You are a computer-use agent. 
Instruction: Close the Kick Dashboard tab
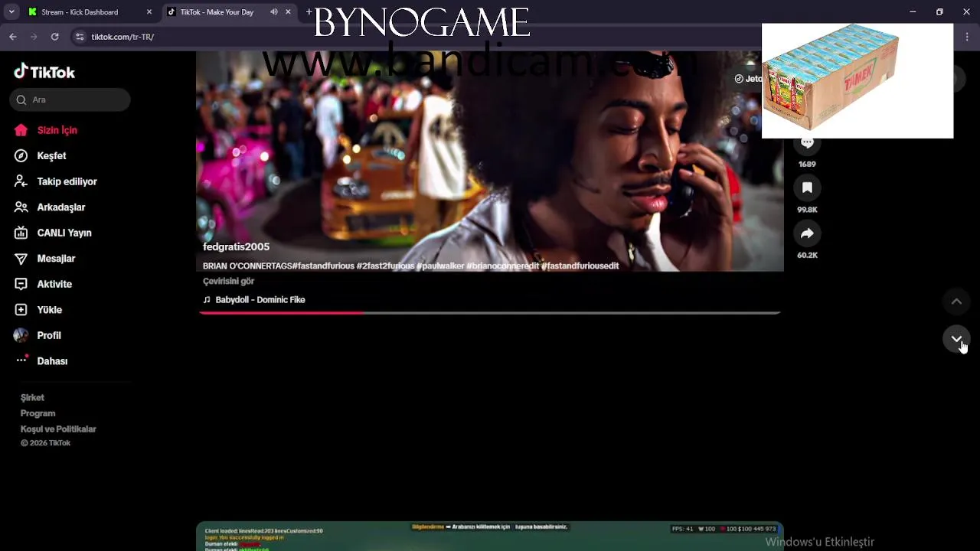click(x=149, y=12)
